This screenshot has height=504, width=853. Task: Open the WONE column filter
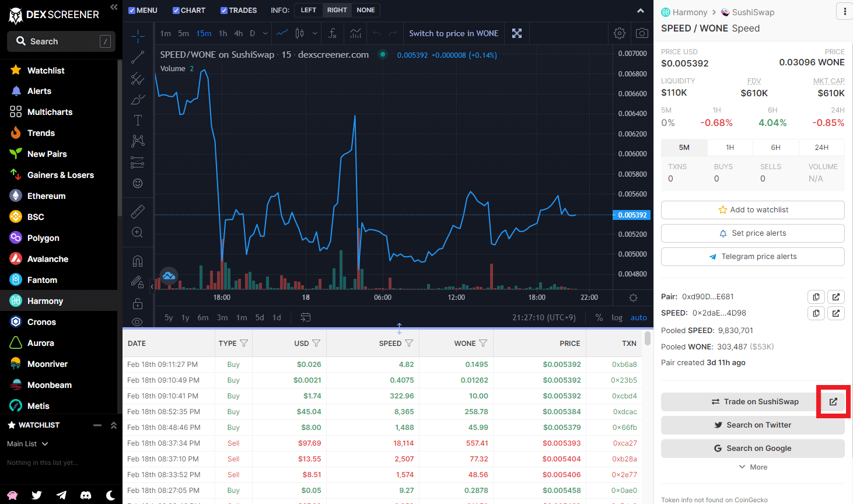[483, 343]
